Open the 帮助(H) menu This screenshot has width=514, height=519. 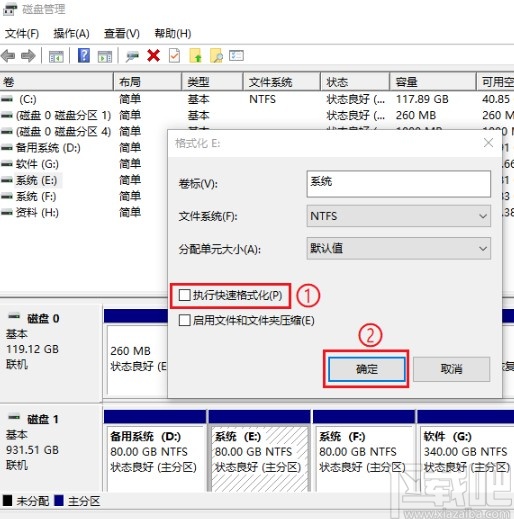(x=173, y=34)
